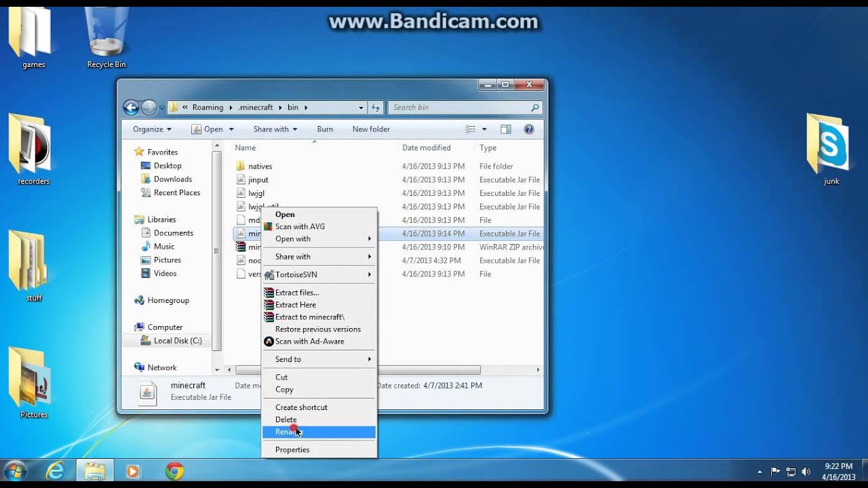This screenshot has width=868, height=488.
Task: Show hidden tray icons arrow
Action: [x=760, y=472]
